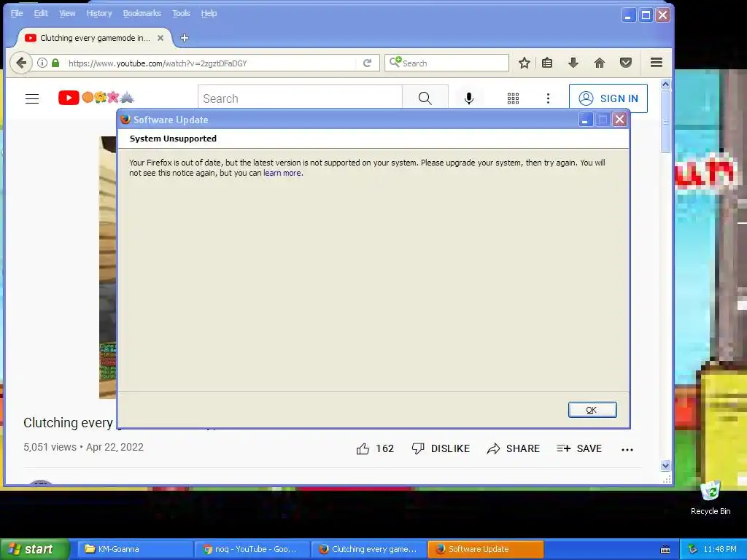This screenshot has width=747, height=560.
Task: Click the YouTube search magnifier button
Action: pos(425,98)
